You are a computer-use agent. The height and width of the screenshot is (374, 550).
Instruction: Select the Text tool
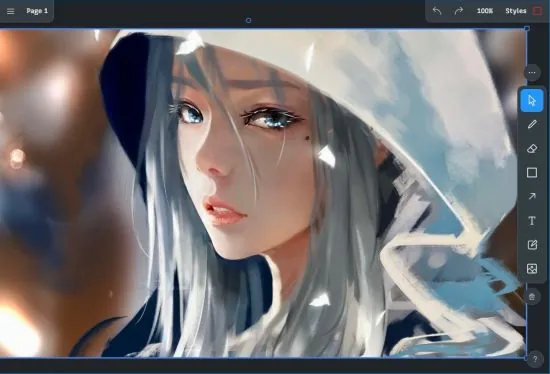coord(532,221)
